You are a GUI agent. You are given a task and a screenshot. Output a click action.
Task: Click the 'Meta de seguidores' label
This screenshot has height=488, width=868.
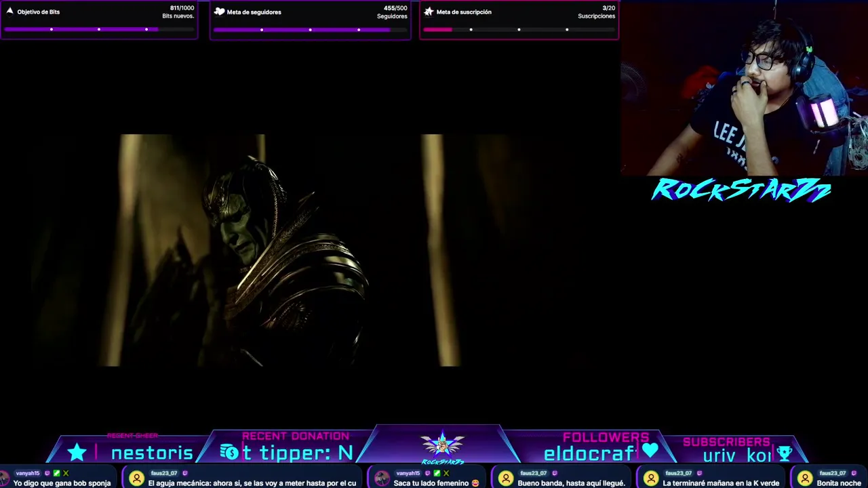[254, 12]
